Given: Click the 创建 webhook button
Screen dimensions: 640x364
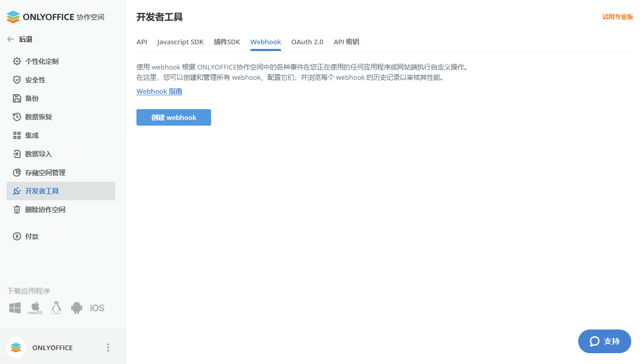Looking at the screenshot, I should (174, 117).
